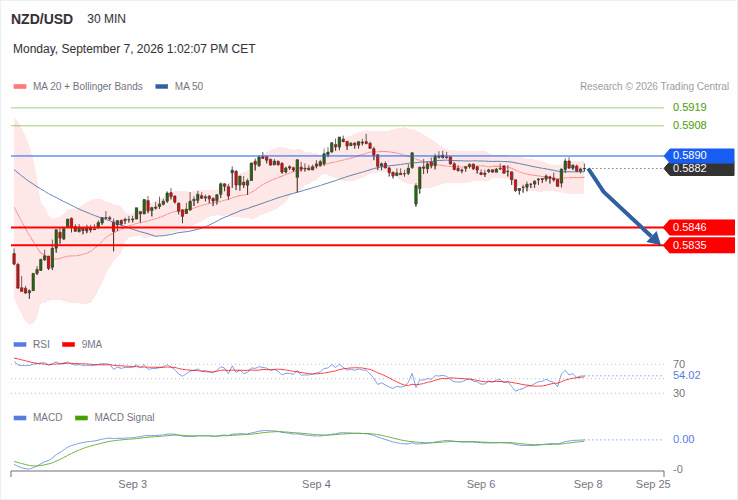This screenshot has width=738, height=500.
Task: Select the 9MA red legend marker
Action: point(69,345)
